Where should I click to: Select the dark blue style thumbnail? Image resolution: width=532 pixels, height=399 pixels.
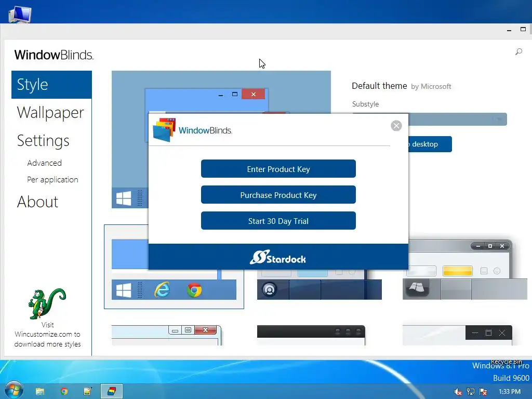coord(320,285)
